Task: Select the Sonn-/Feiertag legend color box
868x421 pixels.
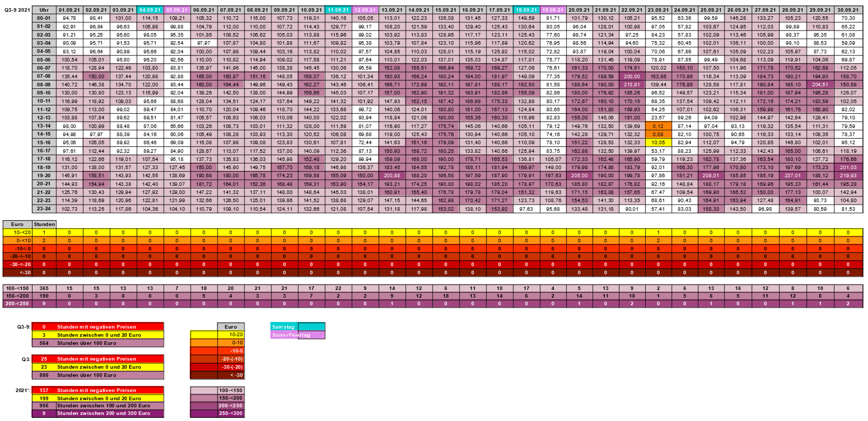Action: click(311, 335)
